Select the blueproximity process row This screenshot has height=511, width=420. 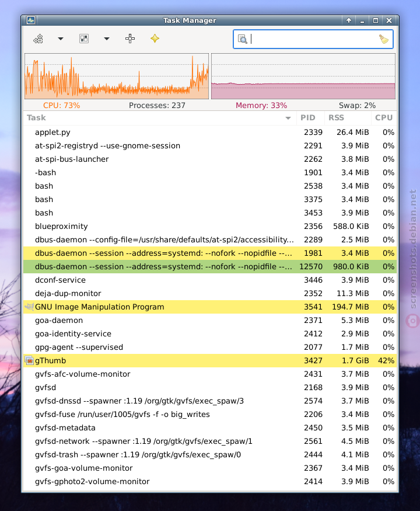tap(210, 226)
